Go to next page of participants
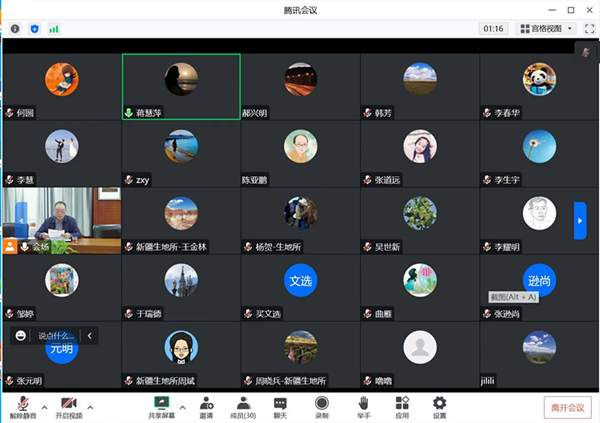This screenshot has height=423, width=600. pyautogui.click(x=579, y=220)
